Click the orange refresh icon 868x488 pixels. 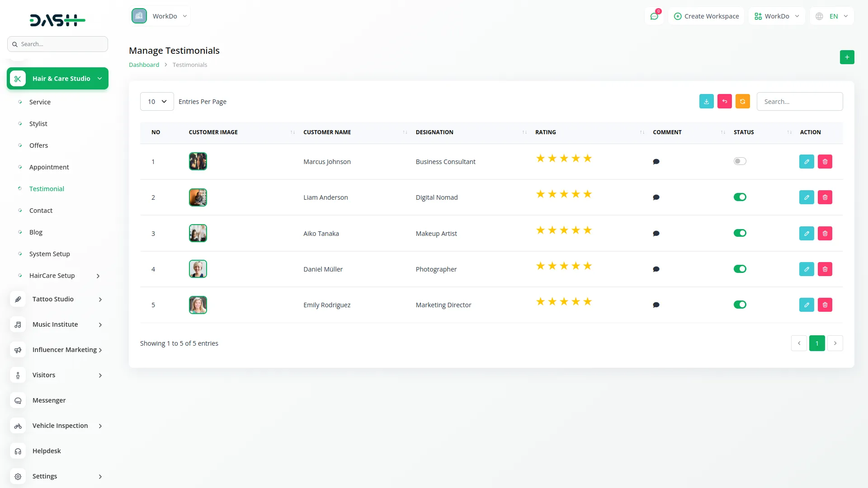[x=742, y=101]
